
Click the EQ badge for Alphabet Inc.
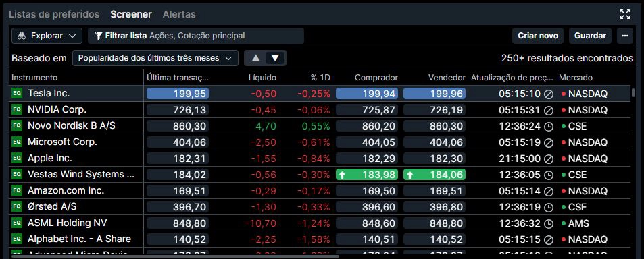pos(16,239)
